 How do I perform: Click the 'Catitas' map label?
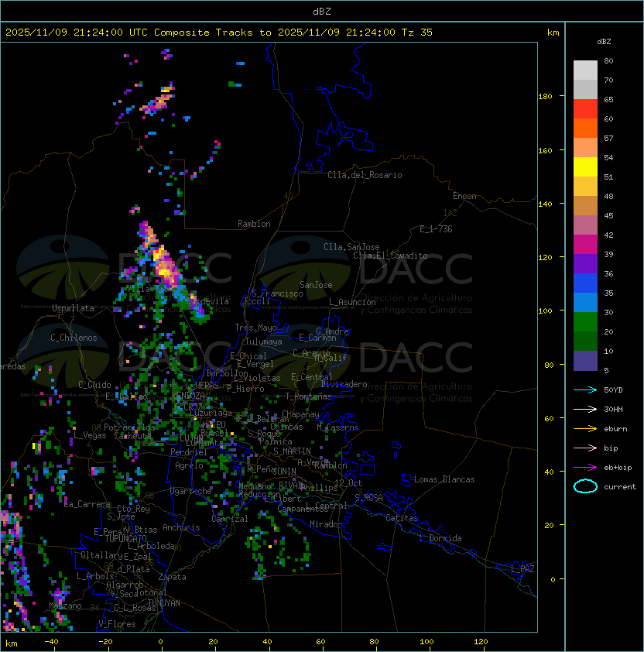click(x=402, y=518)
